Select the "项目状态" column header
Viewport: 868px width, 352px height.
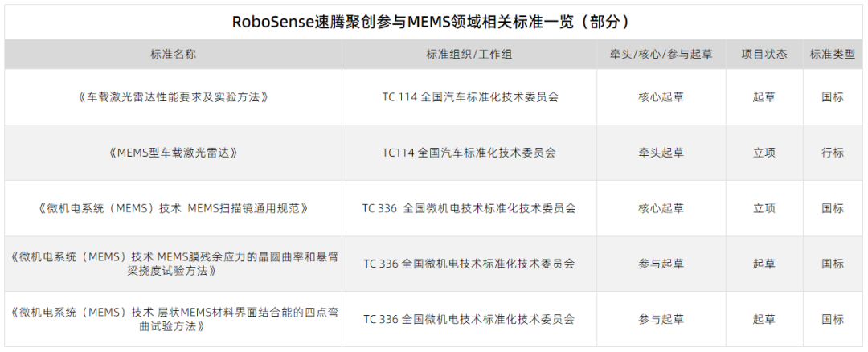(764, 55)
